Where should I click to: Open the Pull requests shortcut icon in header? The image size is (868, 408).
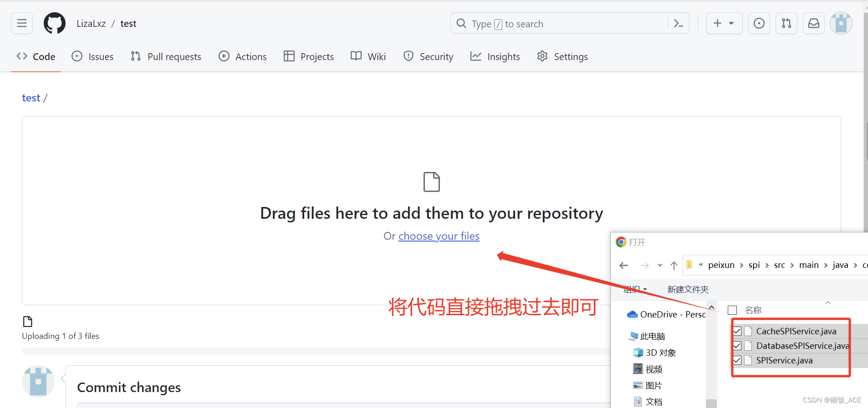(x=786, y=23)
